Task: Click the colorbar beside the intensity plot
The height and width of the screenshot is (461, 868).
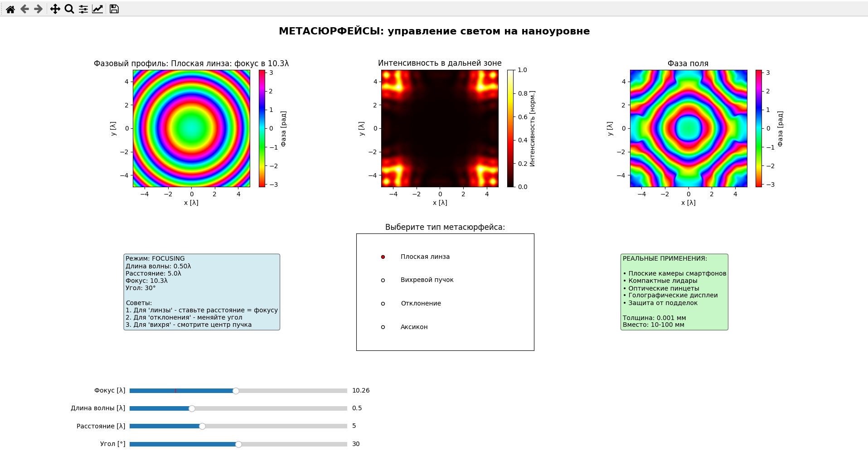Action: coord(510,128)
